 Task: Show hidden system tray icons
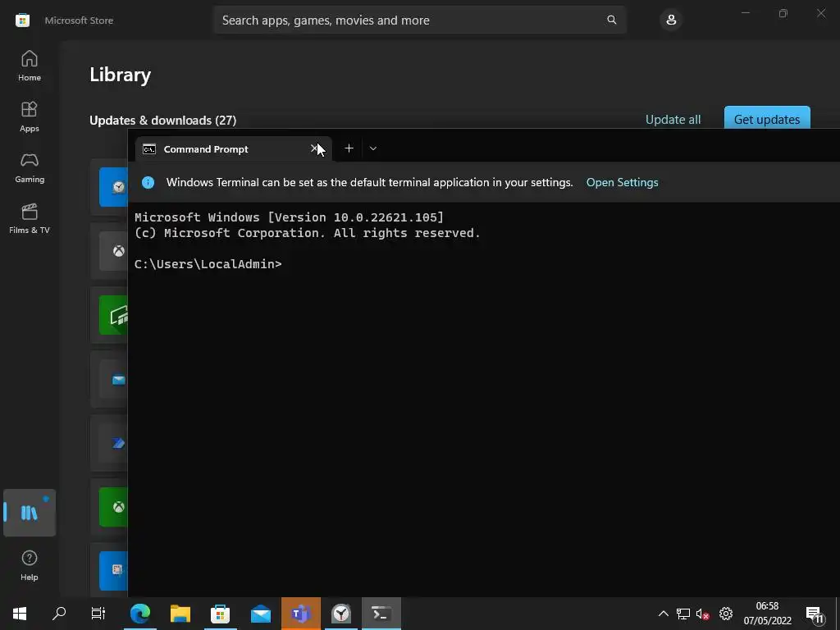pos(663,614)
